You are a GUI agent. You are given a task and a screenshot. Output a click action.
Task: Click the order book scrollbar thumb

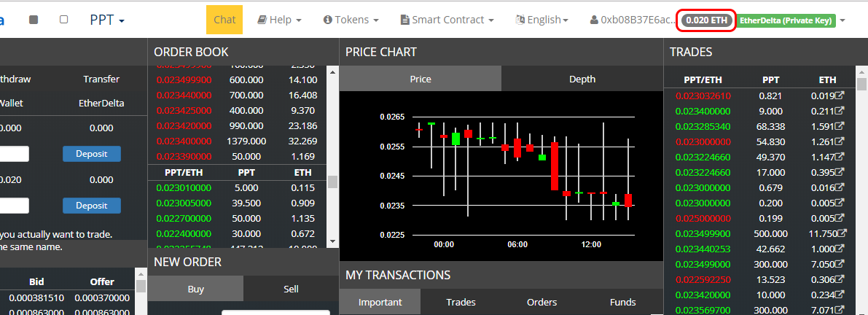click(x=332, y=182)
